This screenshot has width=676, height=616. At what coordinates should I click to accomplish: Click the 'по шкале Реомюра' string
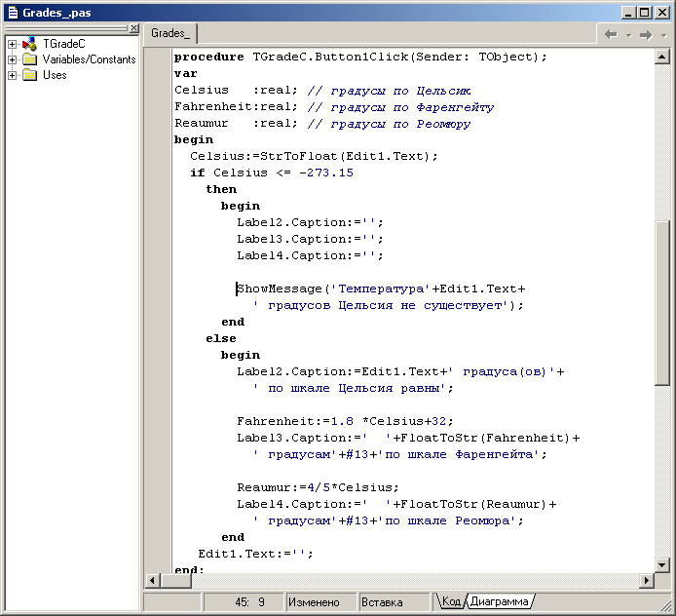(447, 521)
